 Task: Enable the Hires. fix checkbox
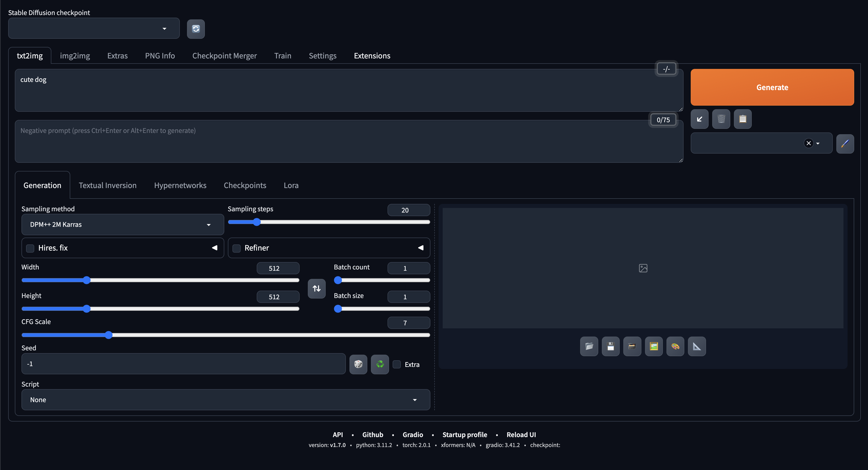[x=30, y=248]
